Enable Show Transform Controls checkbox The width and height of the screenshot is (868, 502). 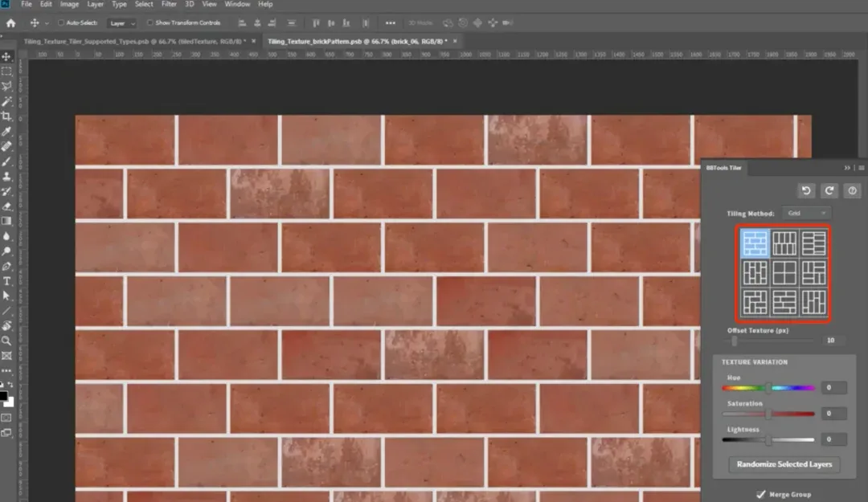[x=149, y=22]
